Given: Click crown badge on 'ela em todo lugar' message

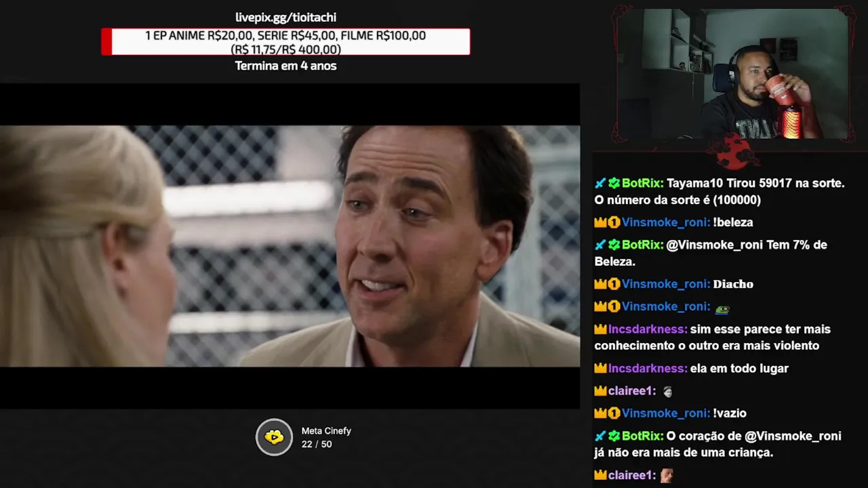Looking at the screenshot, I should (600, 369).
